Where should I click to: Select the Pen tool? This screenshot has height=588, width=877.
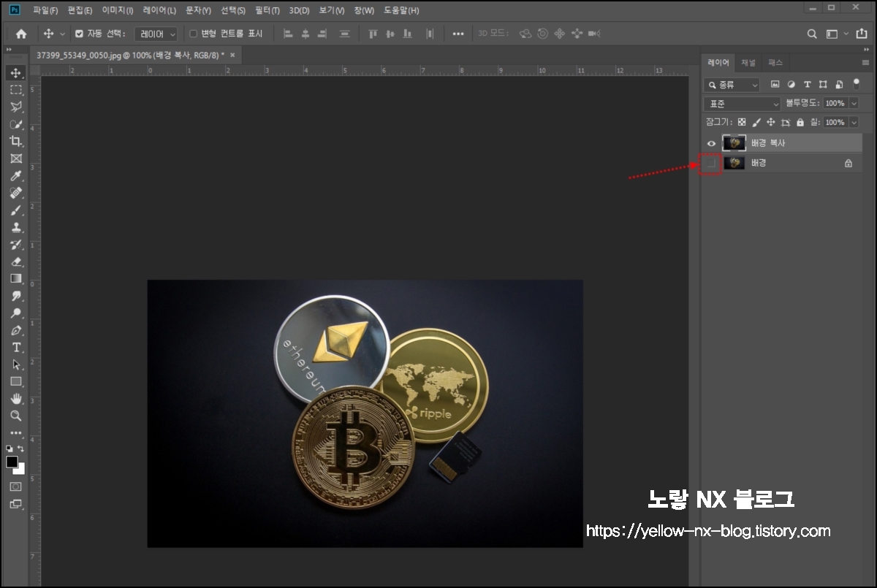pos(16,330)
